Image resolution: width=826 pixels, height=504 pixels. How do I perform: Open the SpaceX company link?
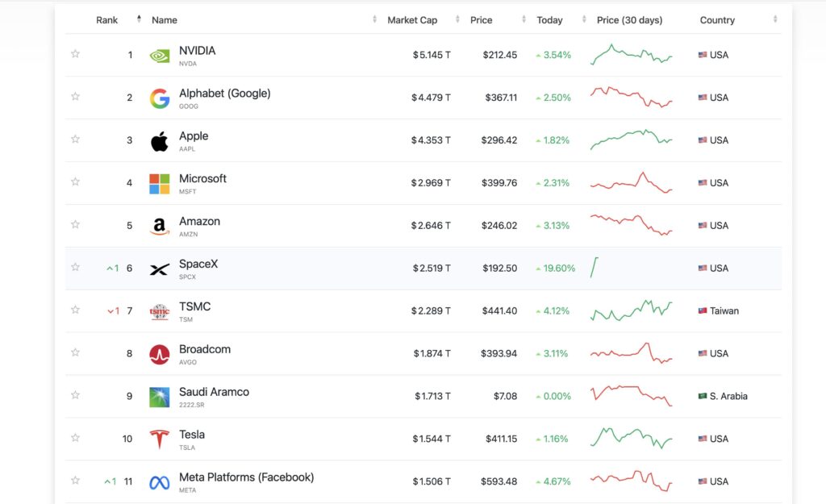pos(198,264)
